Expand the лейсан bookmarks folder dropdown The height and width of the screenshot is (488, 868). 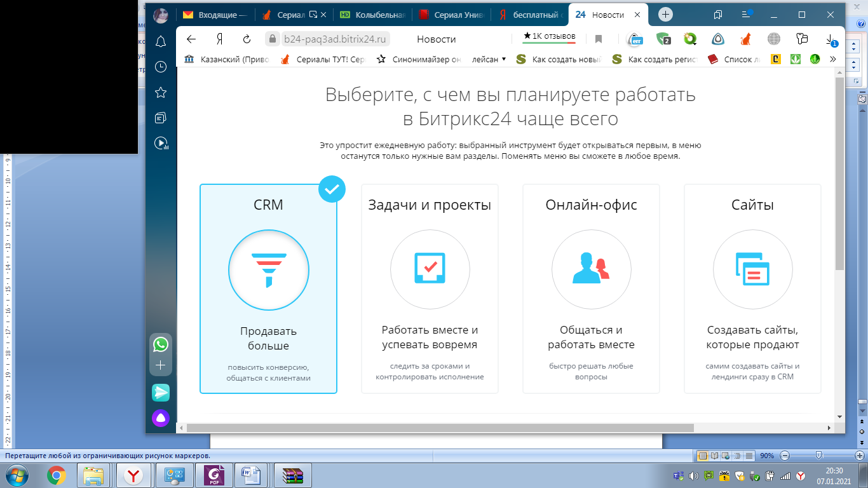tap(489, 59)
